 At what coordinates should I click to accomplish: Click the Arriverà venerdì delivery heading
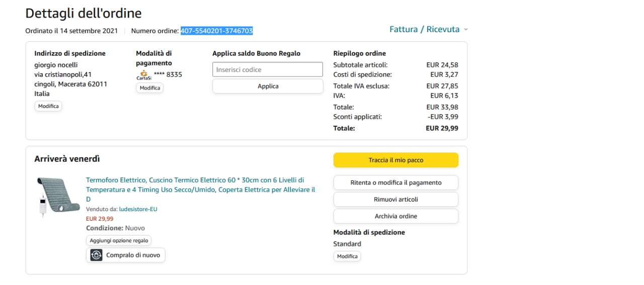[x=67, y=159]
